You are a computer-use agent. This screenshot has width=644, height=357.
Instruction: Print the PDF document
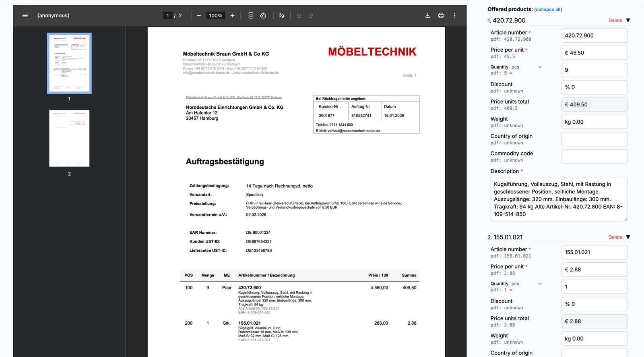[441, 16]
